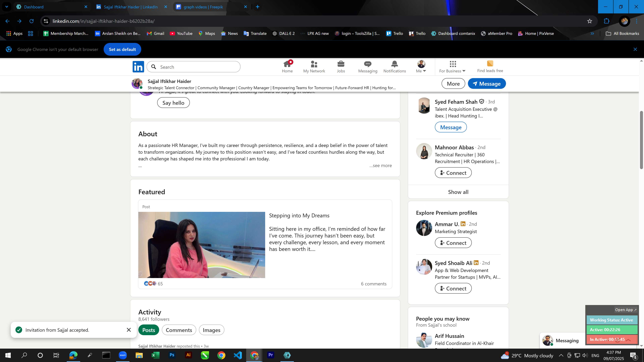Screen dimensions: 644x362
Task: Select the Posts activity filter
Action: point(148,330)
